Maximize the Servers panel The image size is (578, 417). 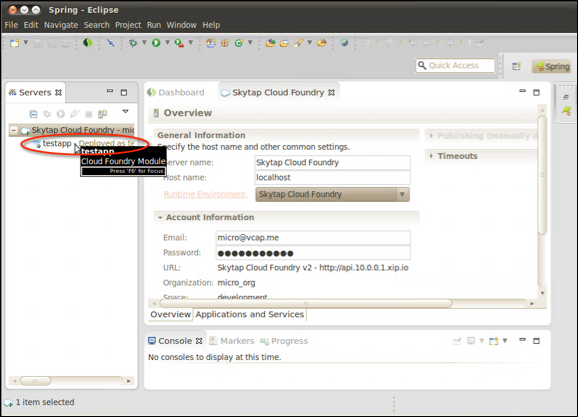pos(124,92)
